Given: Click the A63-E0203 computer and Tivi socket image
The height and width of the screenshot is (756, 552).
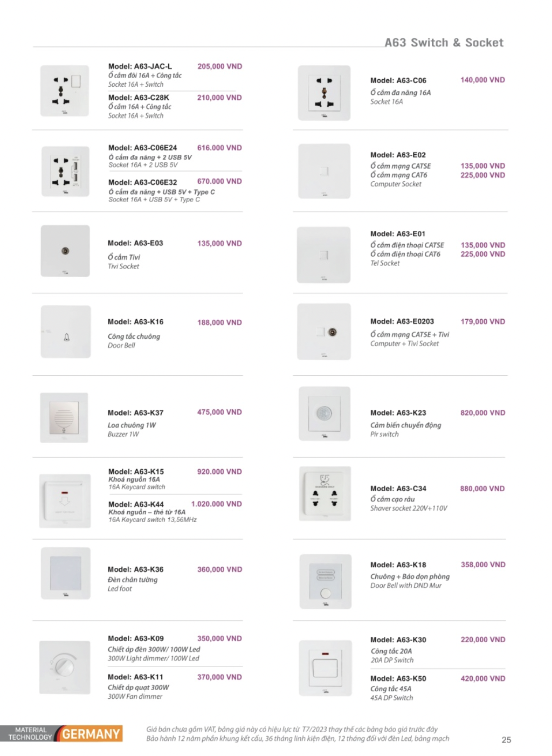Looking at the screenshot, I should pos(324,332).
